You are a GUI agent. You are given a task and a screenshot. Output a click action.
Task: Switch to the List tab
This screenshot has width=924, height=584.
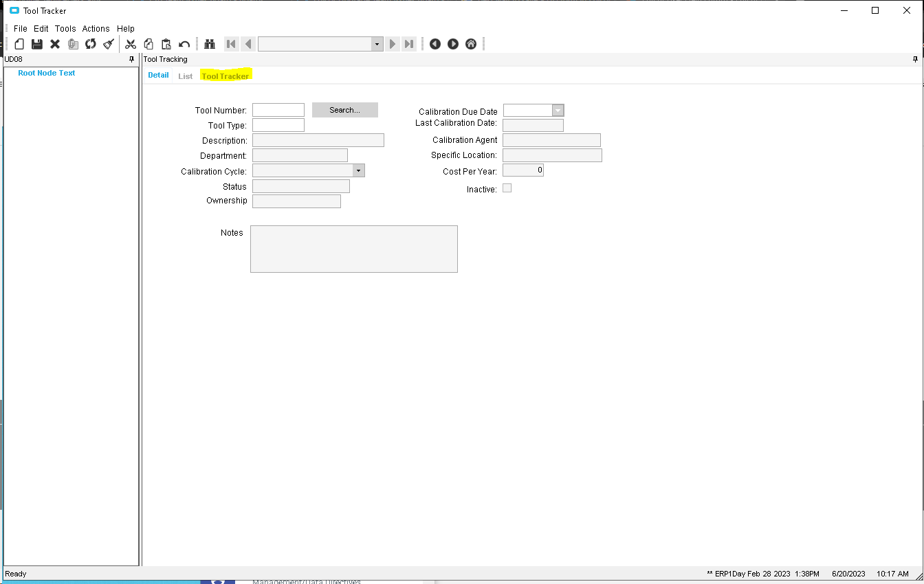tap(186, 76)
